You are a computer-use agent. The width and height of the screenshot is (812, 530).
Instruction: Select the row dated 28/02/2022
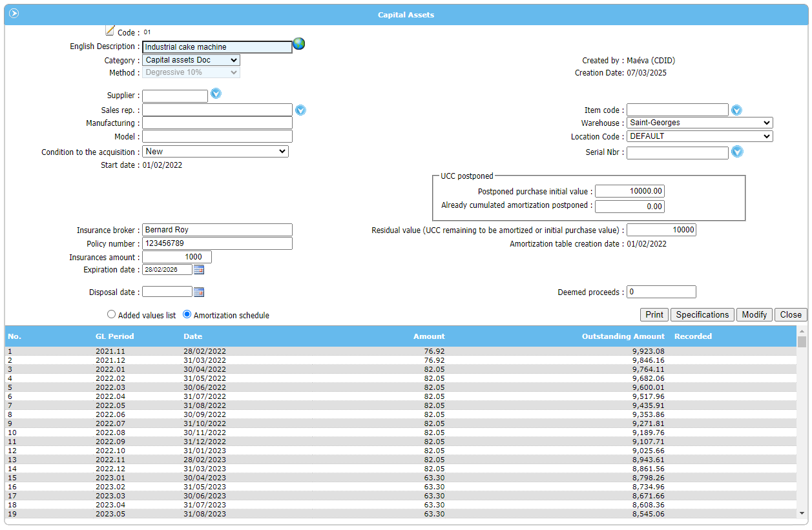(401, 351)
